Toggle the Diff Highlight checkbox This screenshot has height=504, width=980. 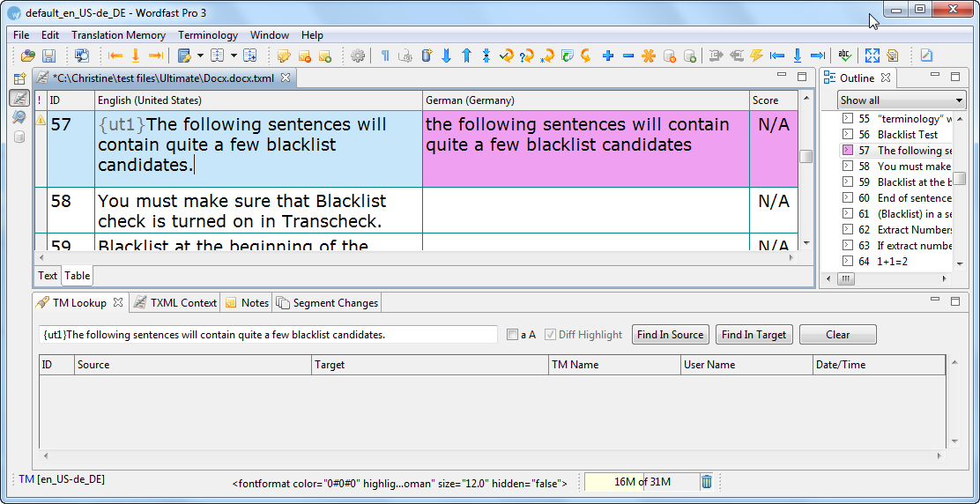pos(550,335)
